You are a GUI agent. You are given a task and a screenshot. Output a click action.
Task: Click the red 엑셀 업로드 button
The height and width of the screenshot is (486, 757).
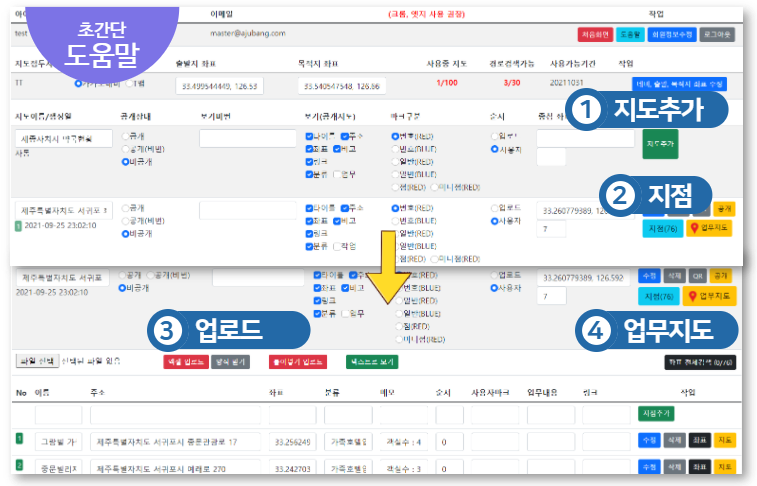pos(186,362)
